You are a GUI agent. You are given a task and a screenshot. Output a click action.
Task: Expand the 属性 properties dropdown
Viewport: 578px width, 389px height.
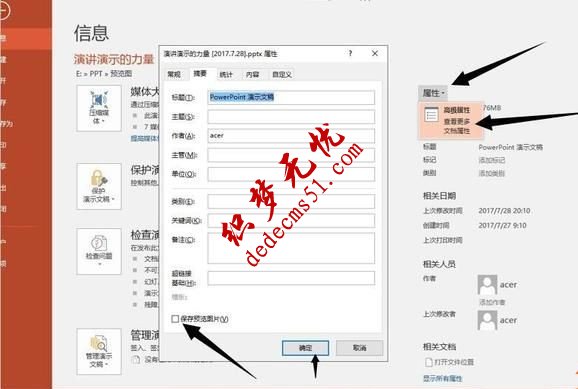pos(433,93)
